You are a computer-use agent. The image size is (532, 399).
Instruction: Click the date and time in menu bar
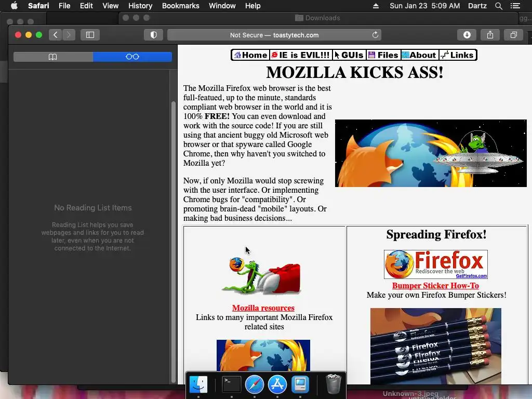[425, 6]
